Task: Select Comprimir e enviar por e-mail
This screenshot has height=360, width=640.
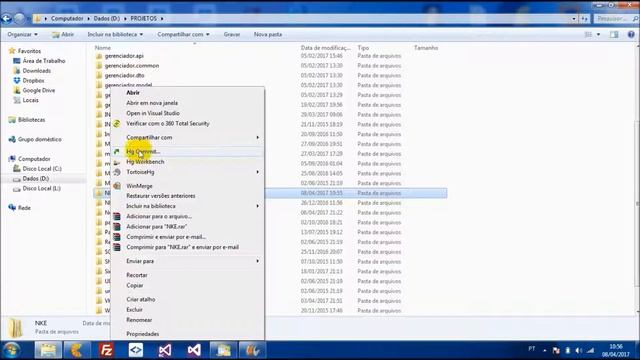Action: pyautogui.click(x=166, y=237)
